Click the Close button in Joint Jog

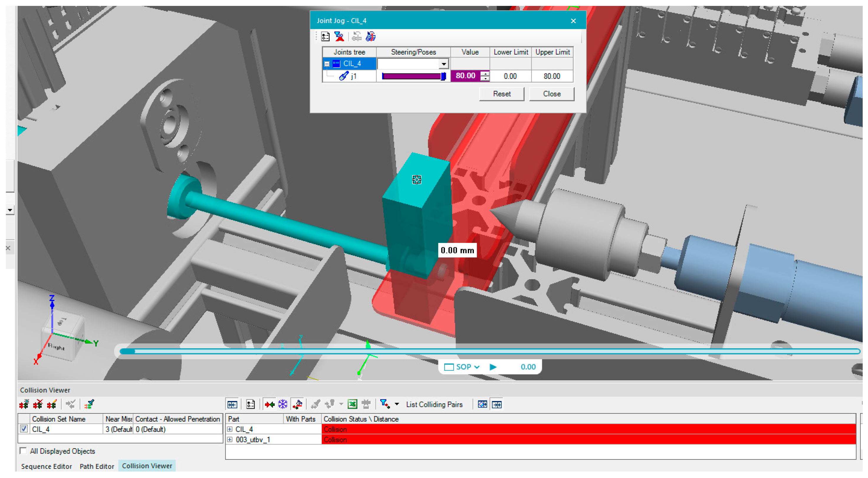click(x=551, y=94)
